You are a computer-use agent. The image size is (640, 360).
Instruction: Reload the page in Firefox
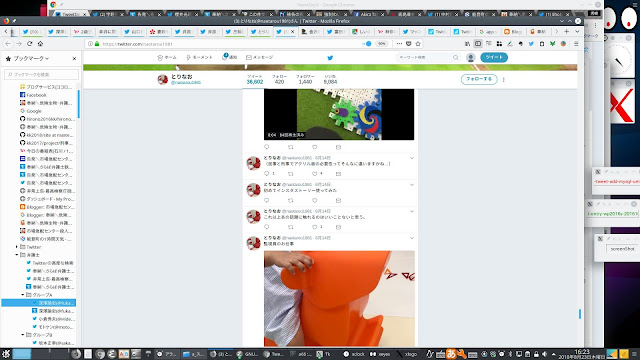(29, 44)
